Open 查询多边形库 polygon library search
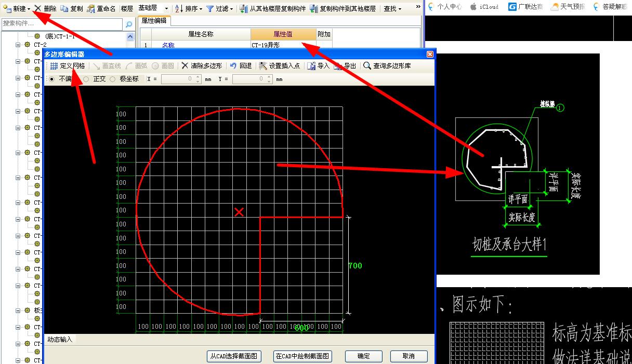The image size is (632, 364). coord(387,66)
